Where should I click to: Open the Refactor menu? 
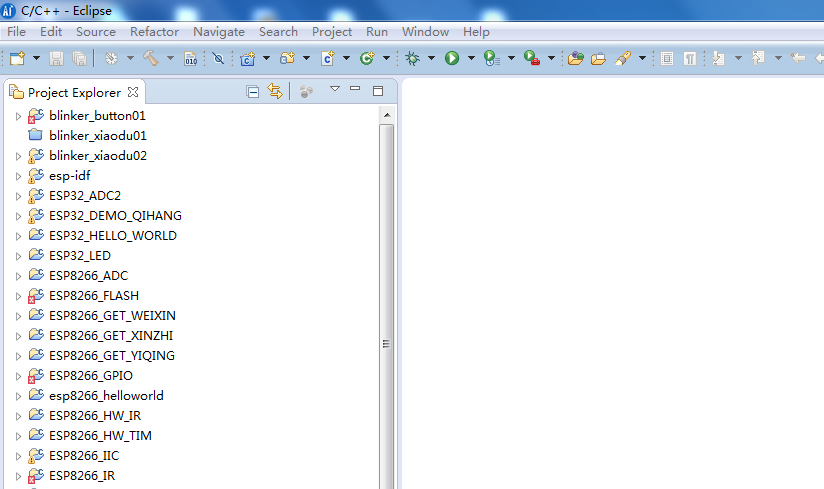point(154,32)
